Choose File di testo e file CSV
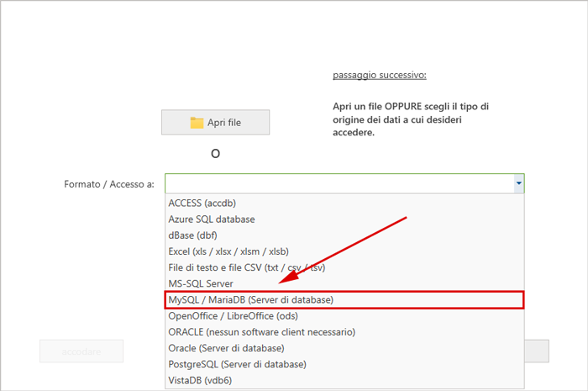The height and width of the screenshot is (391, 588). 246,267
